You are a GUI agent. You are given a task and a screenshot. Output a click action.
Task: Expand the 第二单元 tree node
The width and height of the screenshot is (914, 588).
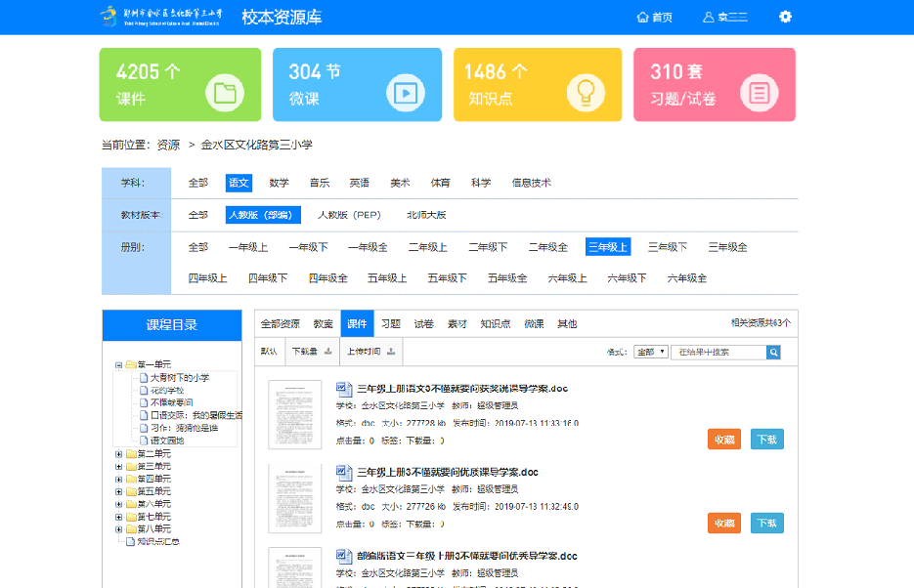tap(118, 453)
